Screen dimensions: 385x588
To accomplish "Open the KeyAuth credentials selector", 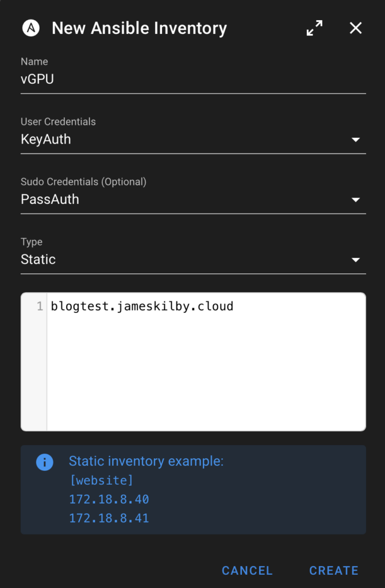I will pos(172,140).
